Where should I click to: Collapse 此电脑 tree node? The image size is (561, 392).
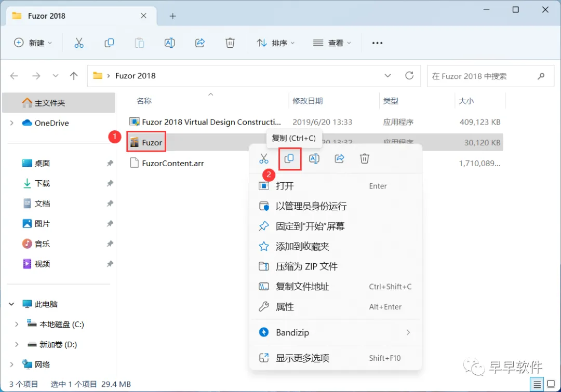point(11,304)
